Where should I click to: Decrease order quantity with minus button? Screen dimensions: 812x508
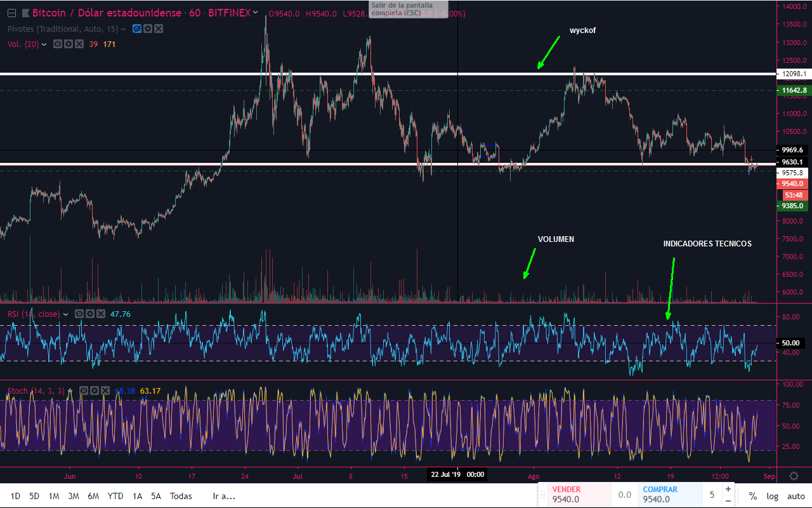[x=728, y=500]
